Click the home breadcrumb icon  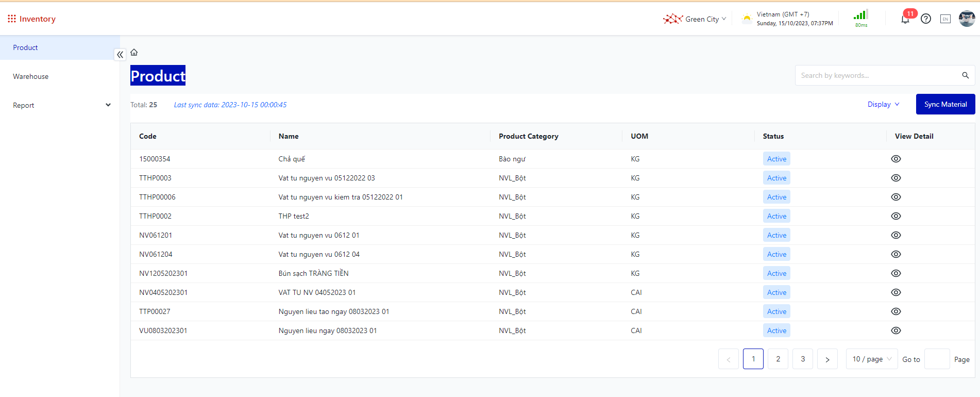134,52
